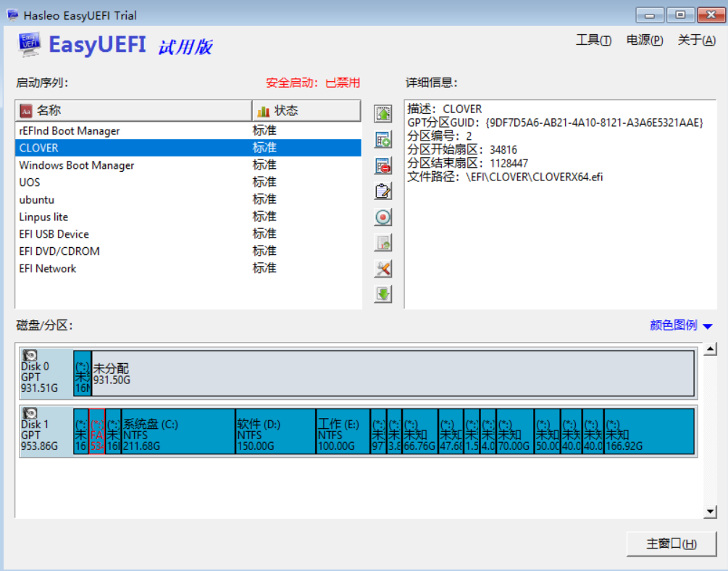Image resolution: width=728 pixels, height=571 pixels.
Task: Select the rEFInd Boot Manager entry
Action: coord(188,130)
